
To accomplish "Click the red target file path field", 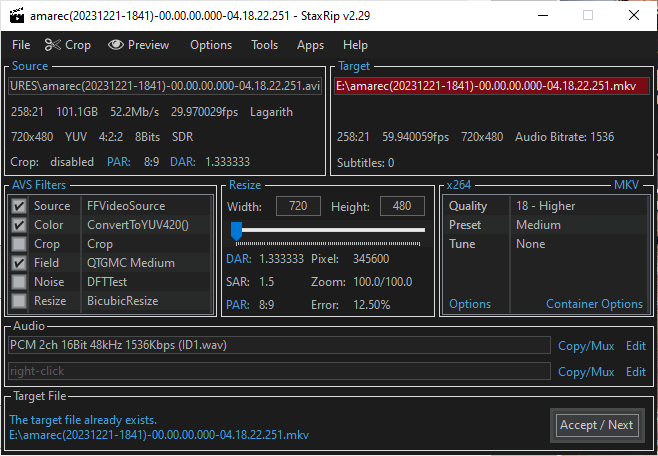I will coord(491,86).
